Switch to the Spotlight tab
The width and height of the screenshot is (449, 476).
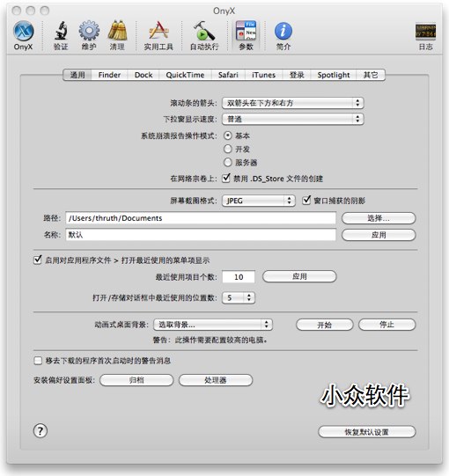[334, 75]
